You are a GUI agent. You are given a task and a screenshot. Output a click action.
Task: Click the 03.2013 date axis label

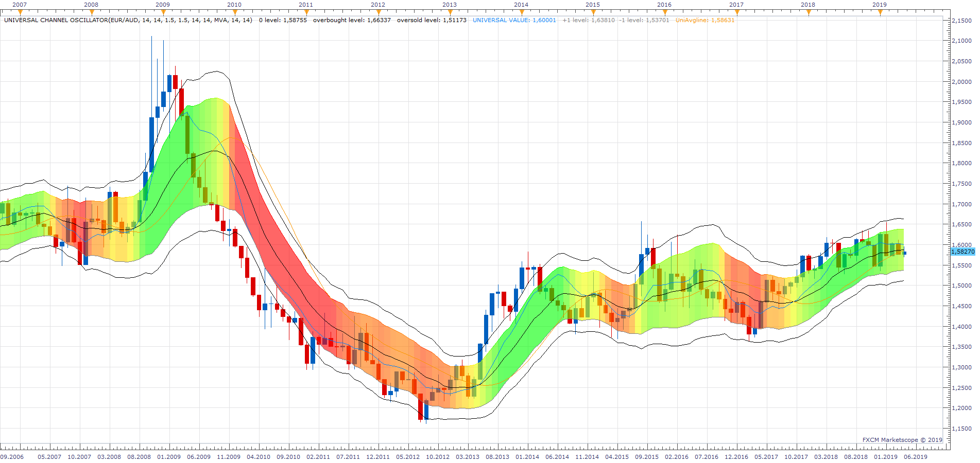[x=468, y=457]
